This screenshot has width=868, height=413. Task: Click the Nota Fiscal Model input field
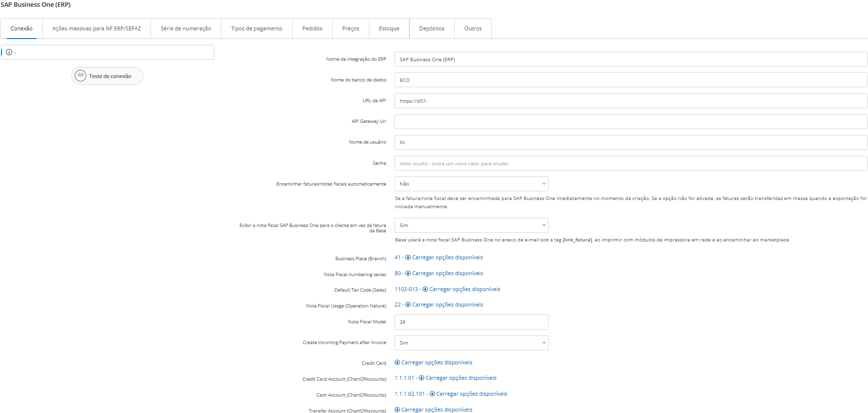tap(471, 322)
